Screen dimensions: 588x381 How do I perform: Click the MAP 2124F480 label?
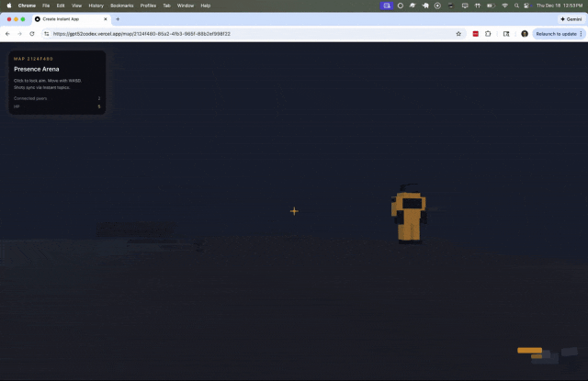click(33, 59)
